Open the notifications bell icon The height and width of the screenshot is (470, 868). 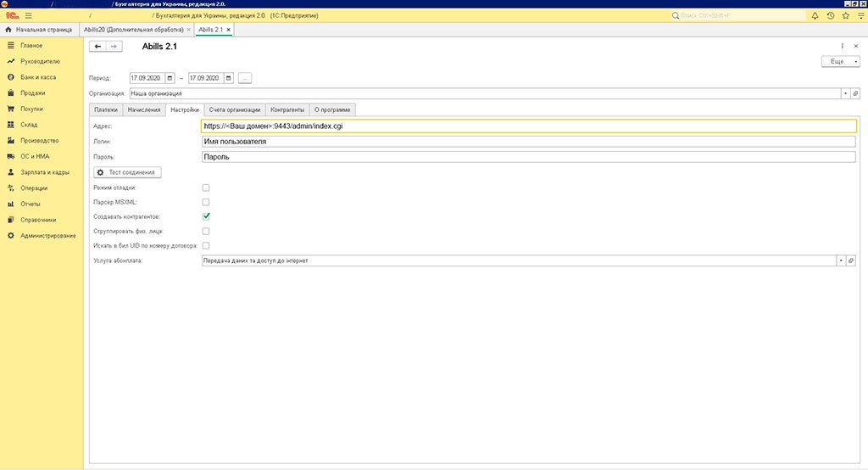[815, 15]
